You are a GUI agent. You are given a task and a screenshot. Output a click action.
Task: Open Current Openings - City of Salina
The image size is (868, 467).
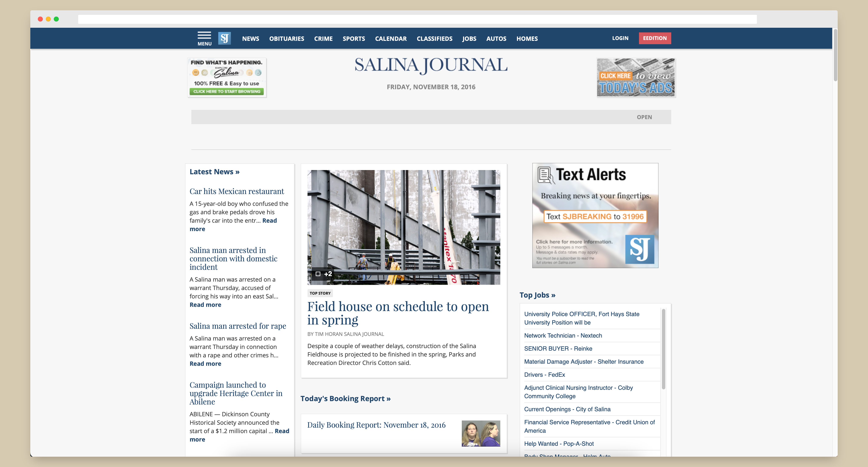[567, 409]
